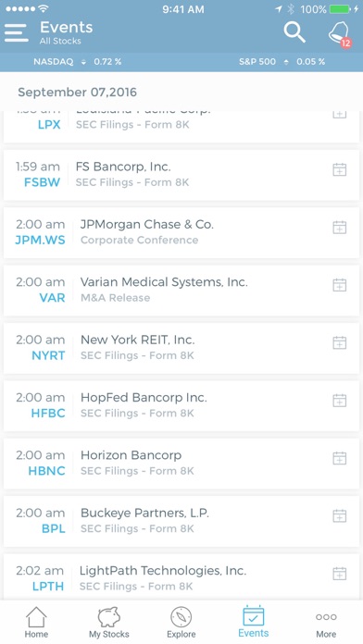Select the S&P 500 index ticker
363x644 pixels.
(282, 62)
